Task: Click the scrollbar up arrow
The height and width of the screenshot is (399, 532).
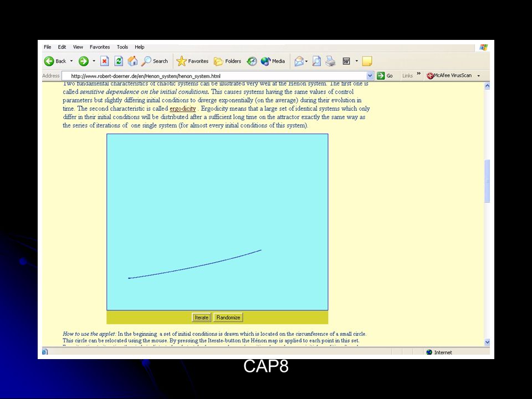Action: pyautogui.click(x=487, y=86)
